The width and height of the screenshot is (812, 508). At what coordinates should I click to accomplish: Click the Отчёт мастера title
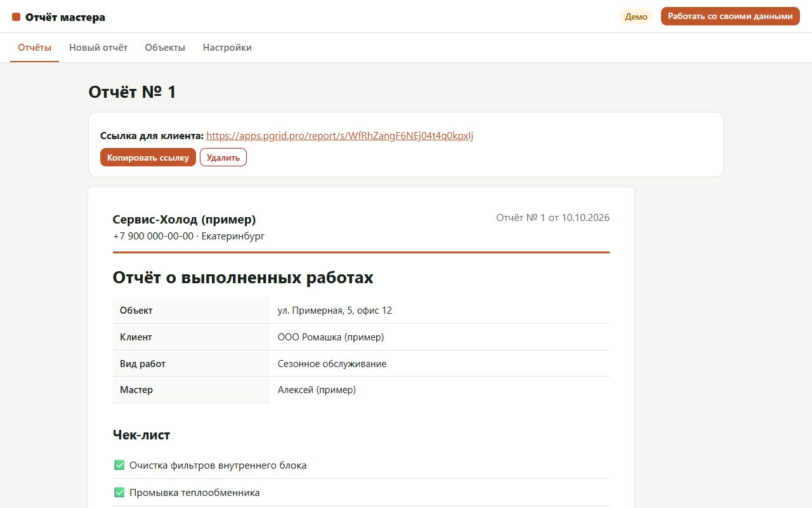(x=65, y=17)
